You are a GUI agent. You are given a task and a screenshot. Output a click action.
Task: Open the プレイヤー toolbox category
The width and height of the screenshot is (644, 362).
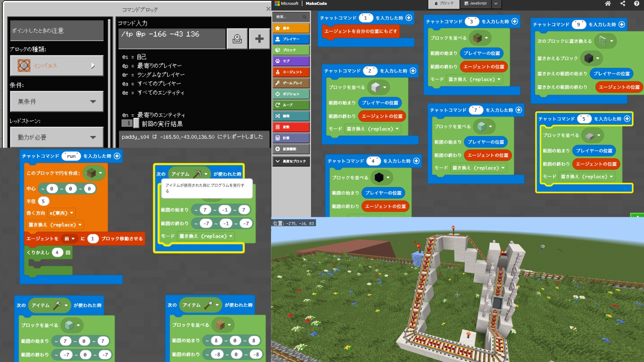click(291, 39)
